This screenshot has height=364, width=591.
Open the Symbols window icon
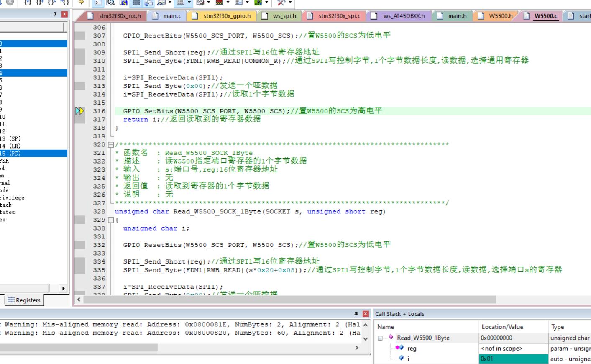point(124,3)
